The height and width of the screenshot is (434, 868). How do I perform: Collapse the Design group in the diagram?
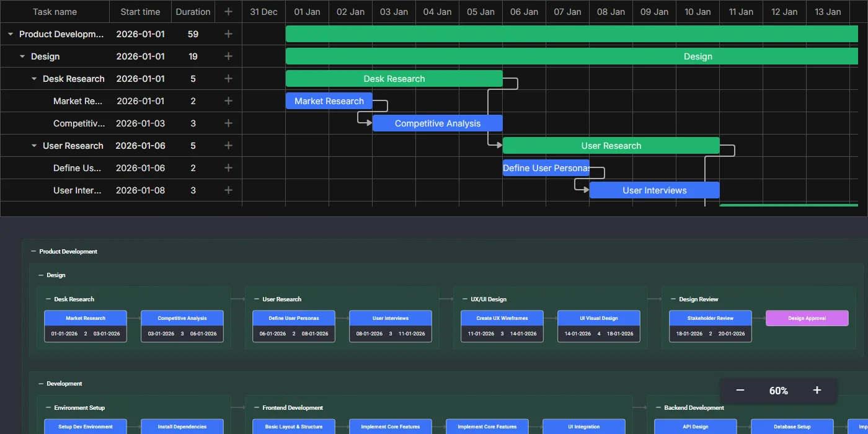(41, 275)
